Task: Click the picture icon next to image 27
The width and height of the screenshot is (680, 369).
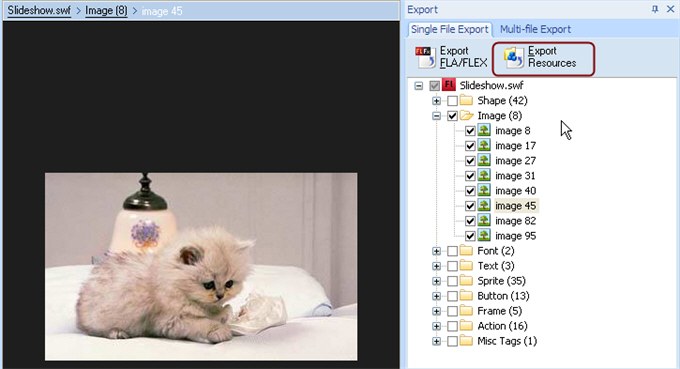Action: pyautogui.click(x=484, y=160)
